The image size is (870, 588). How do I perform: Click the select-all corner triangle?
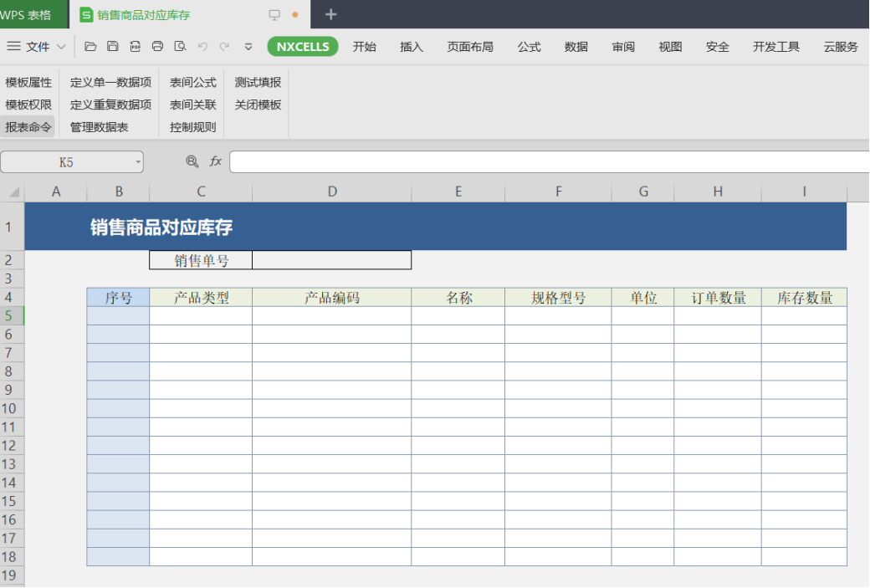tap(13, 192)
